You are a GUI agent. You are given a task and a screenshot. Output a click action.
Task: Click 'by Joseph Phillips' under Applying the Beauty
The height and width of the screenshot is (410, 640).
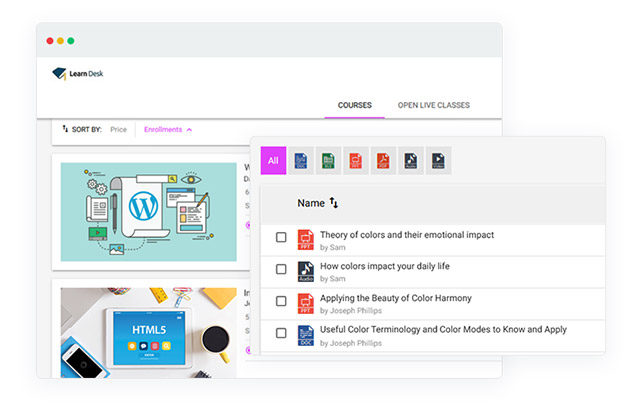click(351, 311)
